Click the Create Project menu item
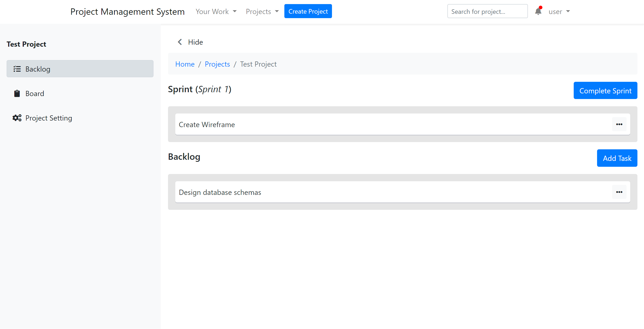 (x=308, y=11)
